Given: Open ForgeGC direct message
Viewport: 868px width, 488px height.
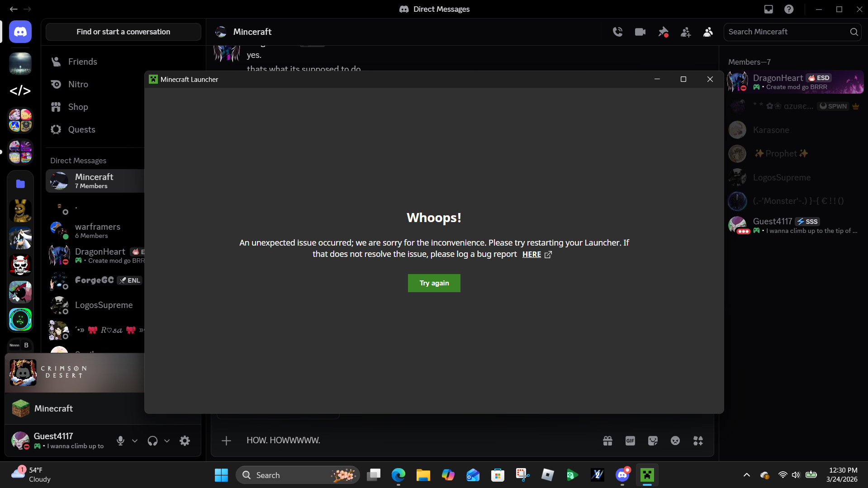Looking at the screenshot, I should click(x=95, y=280).
